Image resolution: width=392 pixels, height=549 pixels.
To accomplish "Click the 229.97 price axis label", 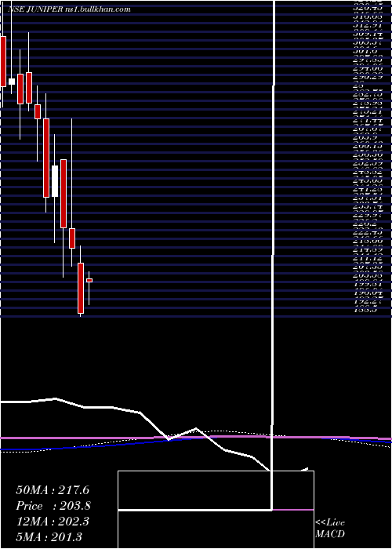I will pyautogui.click(x=367, y=215).
